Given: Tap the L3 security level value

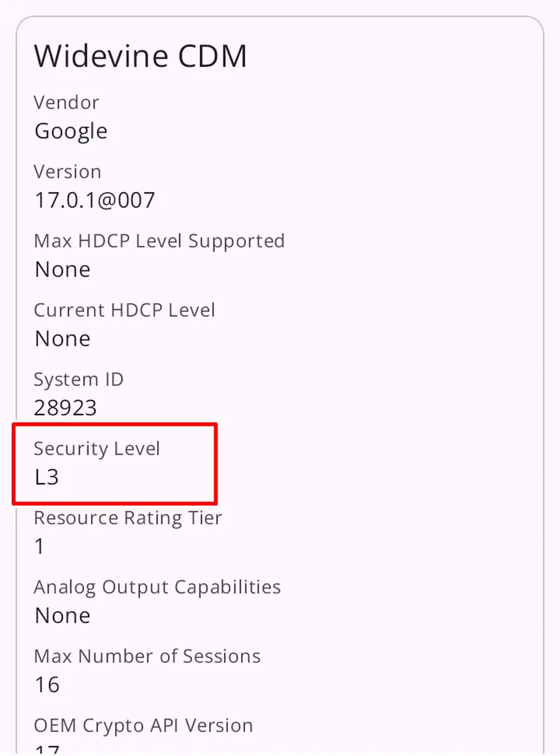Looking at the screenshot, I should pyautogui.click(x=47, y=477).
